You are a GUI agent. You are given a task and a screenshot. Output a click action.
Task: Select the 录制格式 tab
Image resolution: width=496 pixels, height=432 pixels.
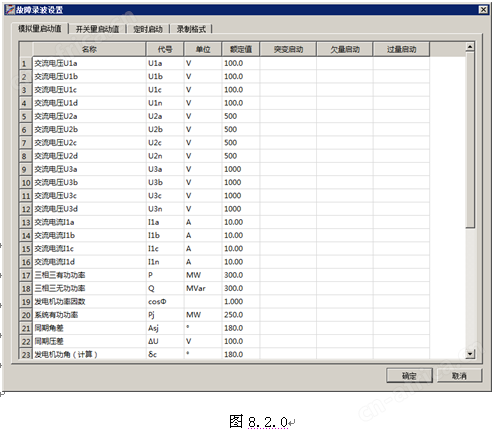coord(191,29)
